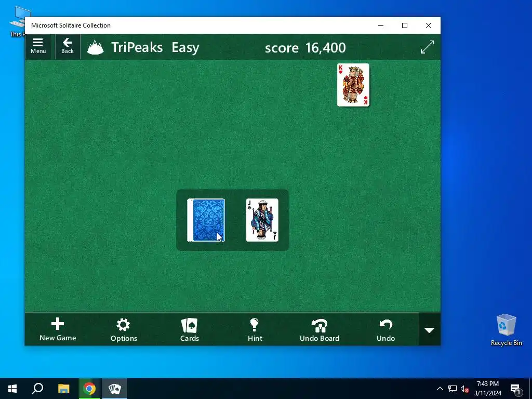Switch to Chrome in taskbar
Image resolution: width=532 pixels, height=399 pixels.
tap(89, 389)
